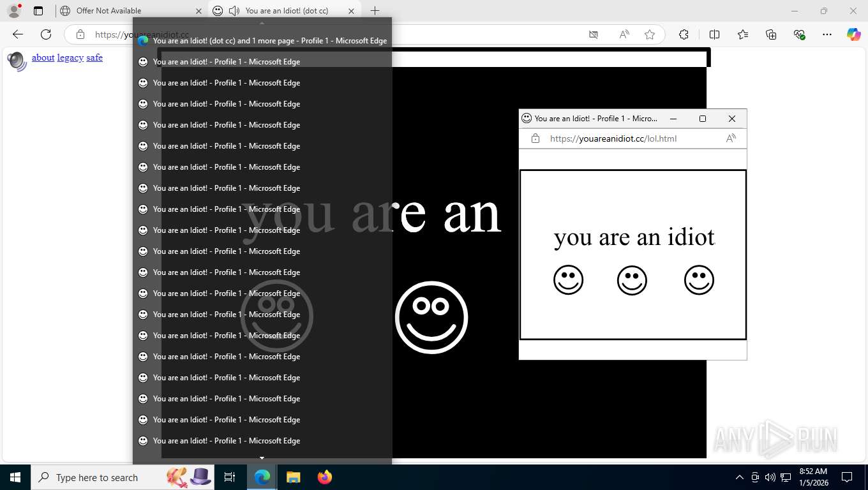Open File Explorer from the taskbar
Screen dimensions: 868x490
coord(293,477)
